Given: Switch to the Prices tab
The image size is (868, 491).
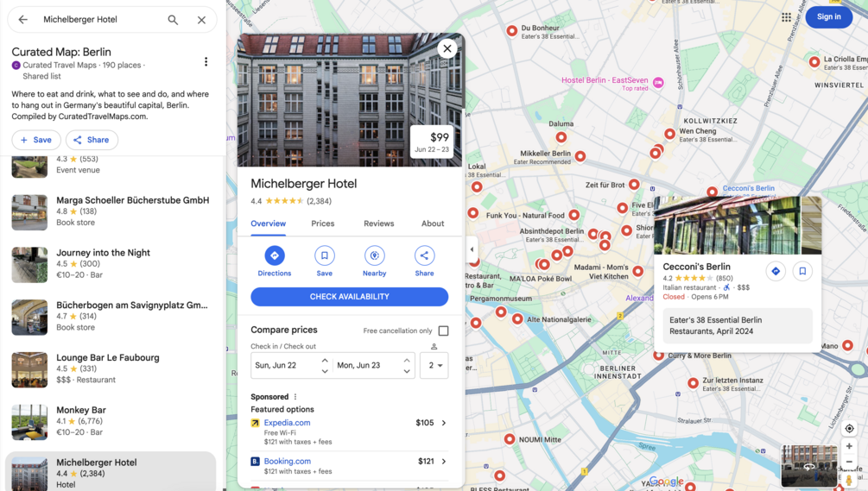Looking at the screenshot, I should (323, 223).
